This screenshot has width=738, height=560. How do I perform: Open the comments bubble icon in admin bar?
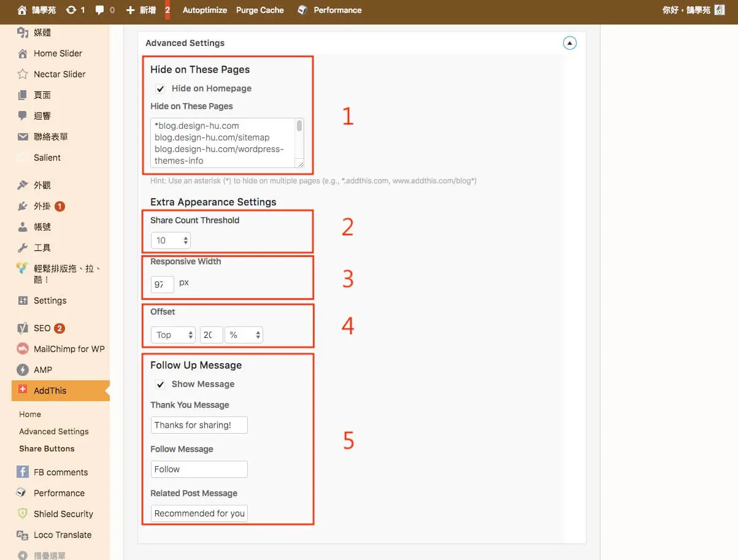tap(100, 10)
